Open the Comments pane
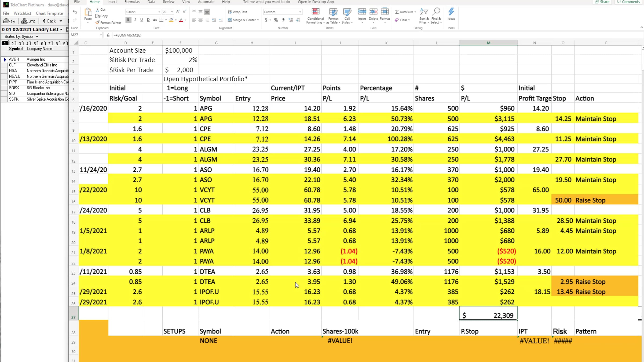Screen dimensions: 644x362 tap(628, 2)
